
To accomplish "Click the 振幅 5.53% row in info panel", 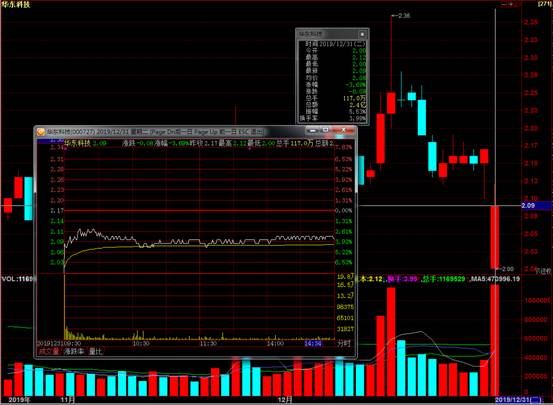I will pos(333,111).
